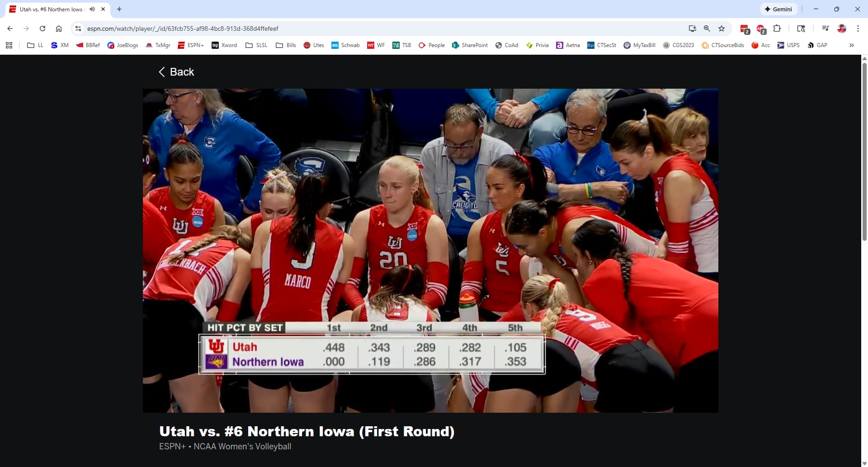Open the ESPN+ bookmark
The width and height of the screenshot is (868, 467).
click(x=191, y=45)
